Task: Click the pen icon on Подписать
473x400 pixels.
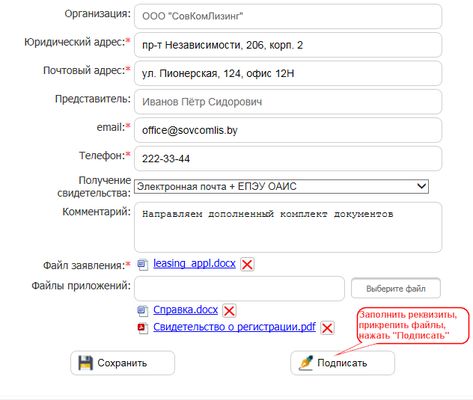Action: pos(306,363)
